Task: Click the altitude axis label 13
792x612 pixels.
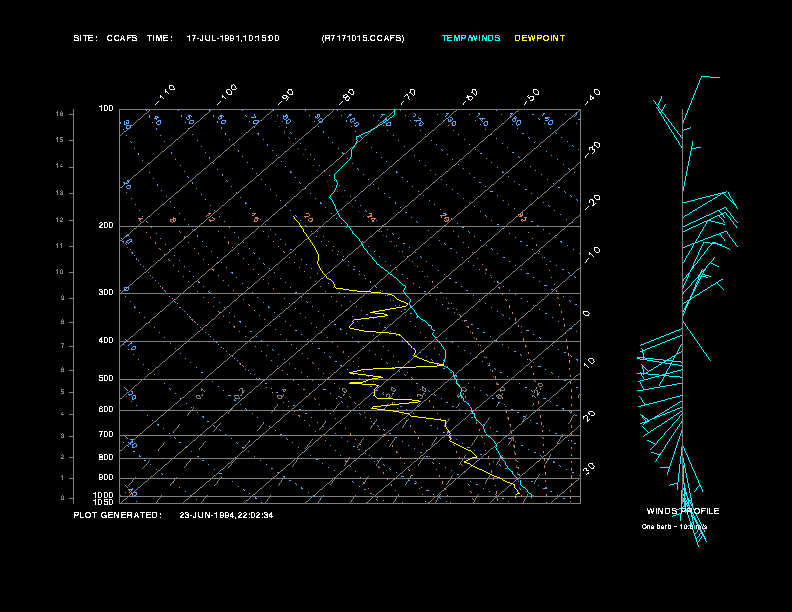Action: point(60,193)
